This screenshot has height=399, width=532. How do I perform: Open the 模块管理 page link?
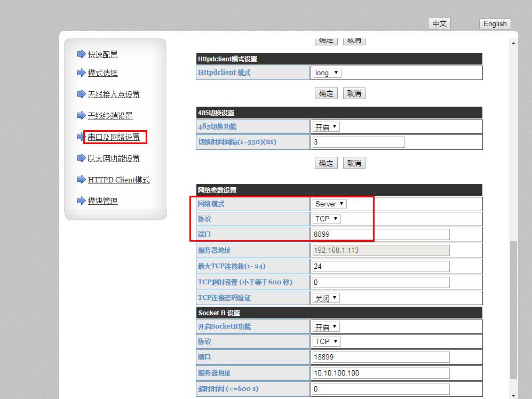[102, 201]
